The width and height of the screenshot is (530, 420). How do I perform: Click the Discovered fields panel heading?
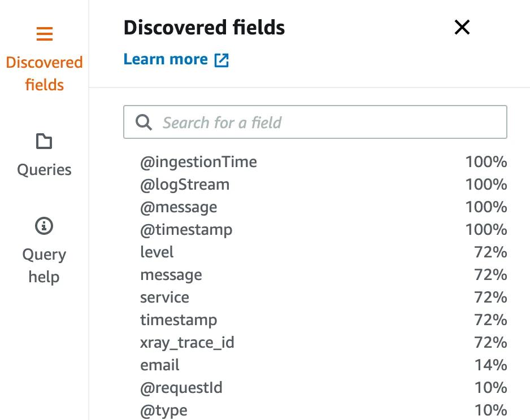pyautogui.click(x=204, y=27)
